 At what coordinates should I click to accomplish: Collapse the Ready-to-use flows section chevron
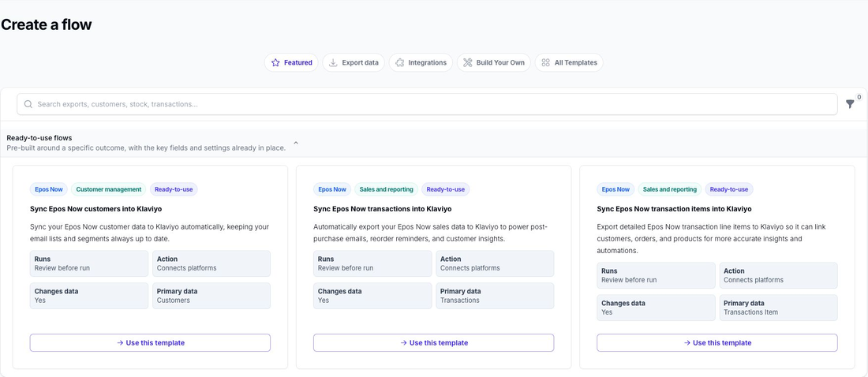(296, 143)
